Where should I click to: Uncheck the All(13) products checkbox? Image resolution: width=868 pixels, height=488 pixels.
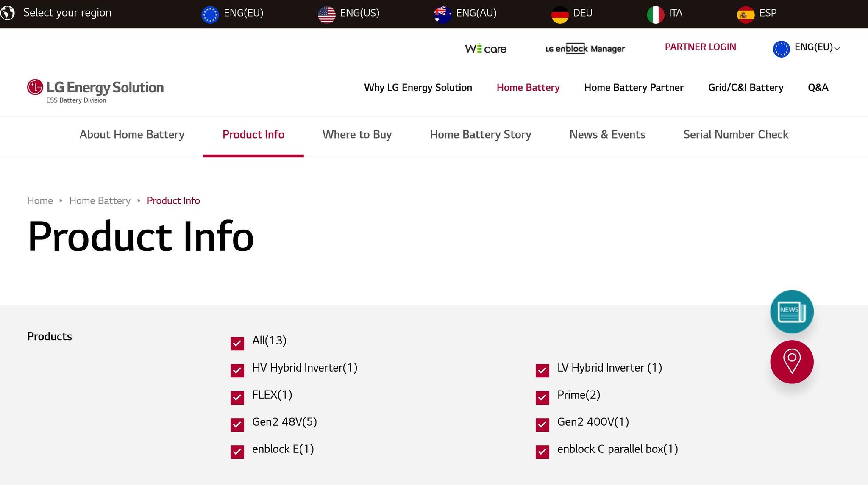(237, 343)
